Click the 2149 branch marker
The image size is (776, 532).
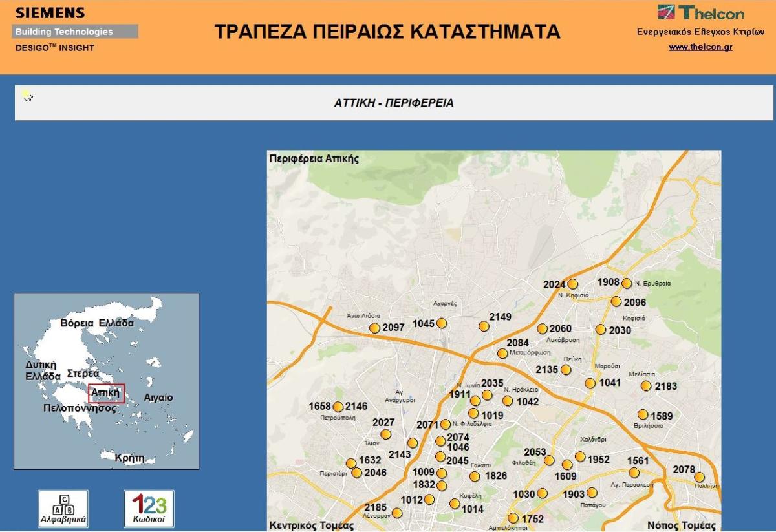[x=483, y=326]
